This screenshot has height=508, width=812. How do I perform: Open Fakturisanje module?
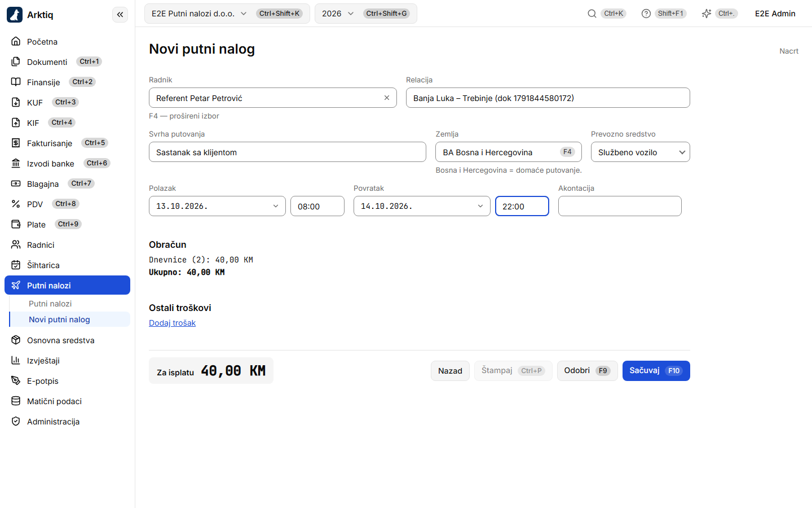point(67,143)
